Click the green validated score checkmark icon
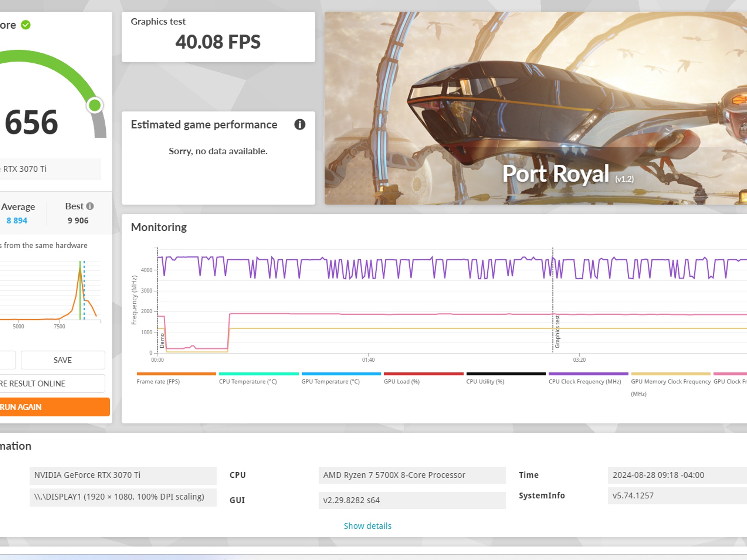 (x=26, y=25)
